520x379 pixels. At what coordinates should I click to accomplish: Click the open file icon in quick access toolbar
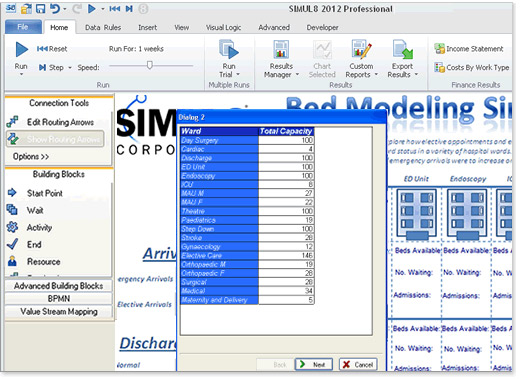[x=26, y=9]
